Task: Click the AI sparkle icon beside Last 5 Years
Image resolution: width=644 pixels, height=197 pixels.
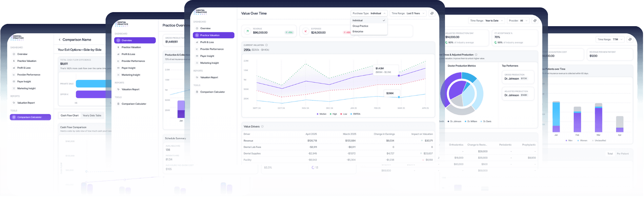Action: 432,13
